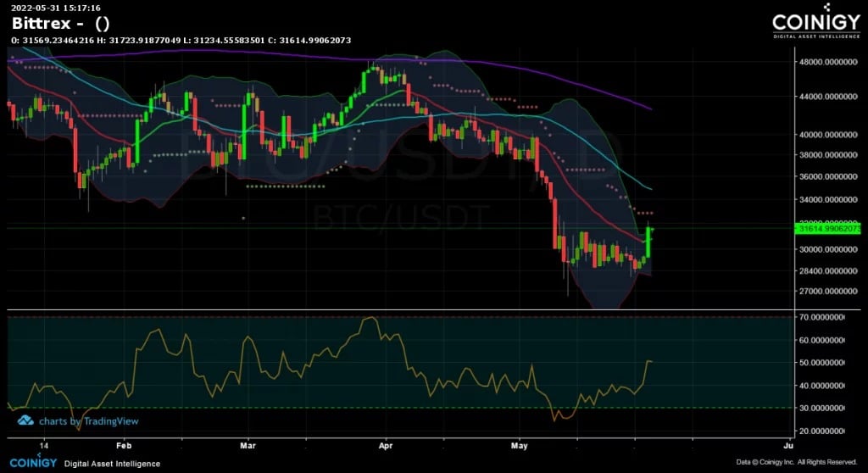
Task: Click the '14' date axis label
Action: 44,445
